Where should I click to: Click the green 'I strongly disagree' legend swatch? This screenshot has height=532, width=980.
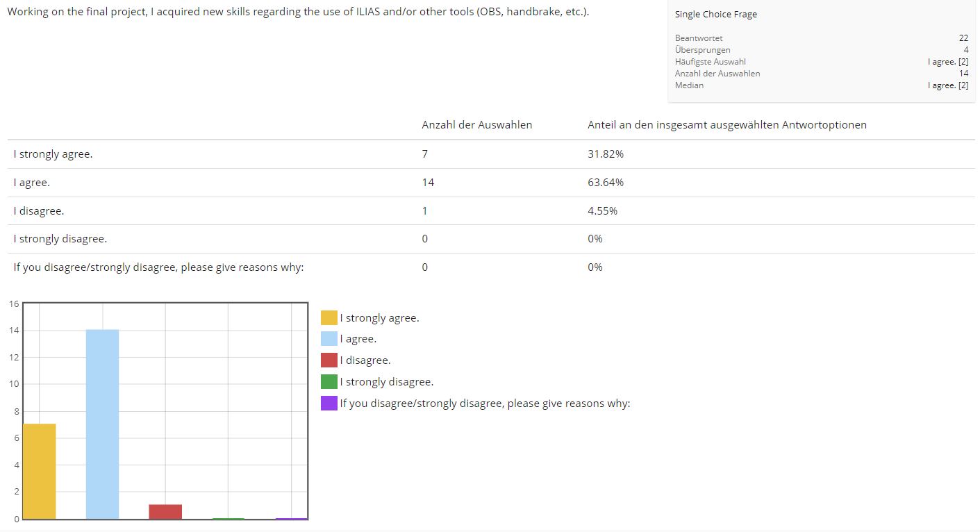click(329, 382)
